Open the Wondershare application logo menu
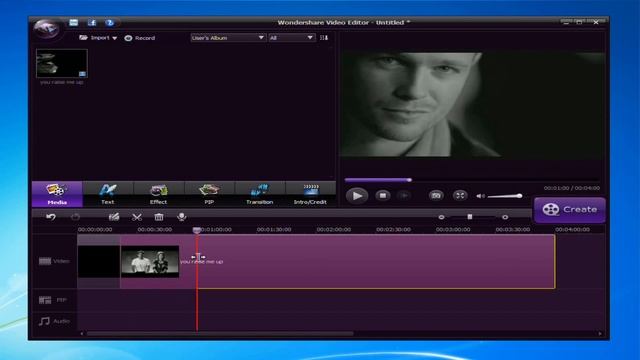This screenshot has width=640, height=360. (46, 29)
